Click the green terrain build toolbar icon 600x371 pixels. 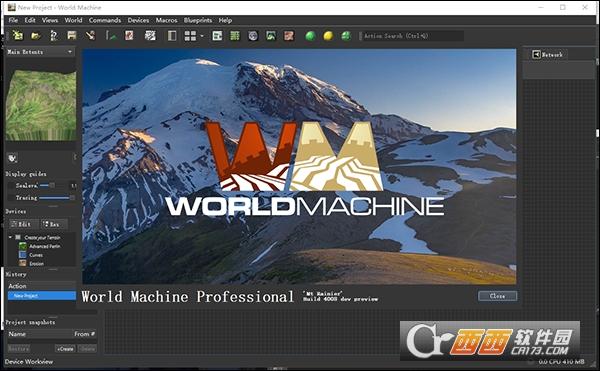tap(111, 36)
